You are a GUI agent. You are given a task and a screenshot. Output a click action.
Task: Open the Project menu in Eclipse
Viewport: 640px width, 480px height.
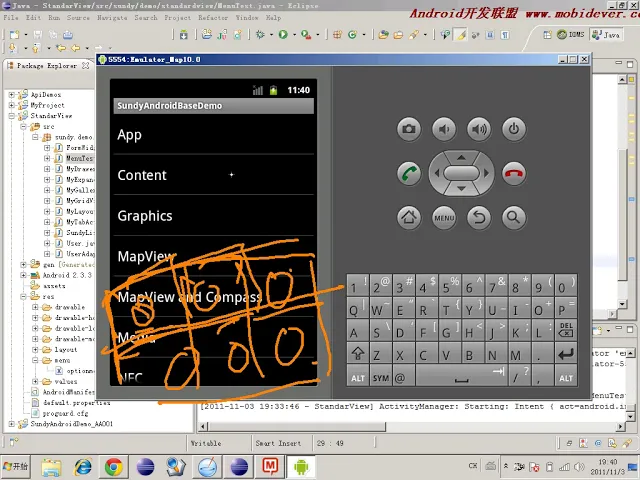click(x=178, y=18)
